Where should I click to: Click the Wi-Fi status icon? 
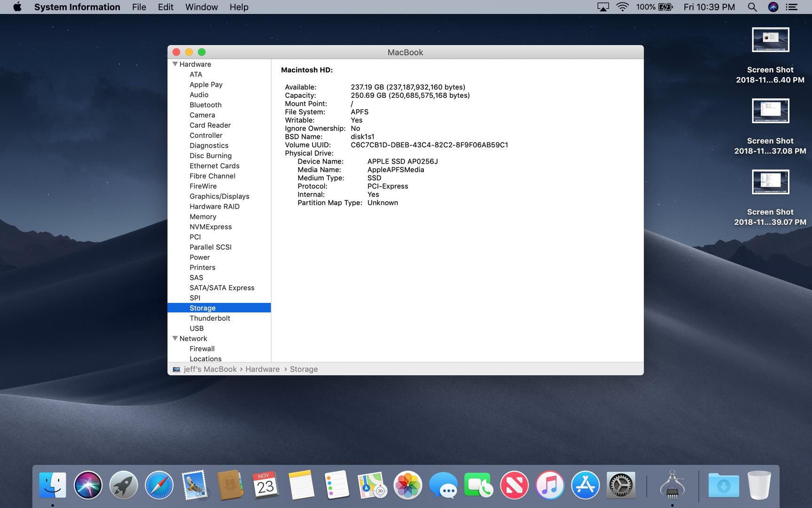pos(623,7)
